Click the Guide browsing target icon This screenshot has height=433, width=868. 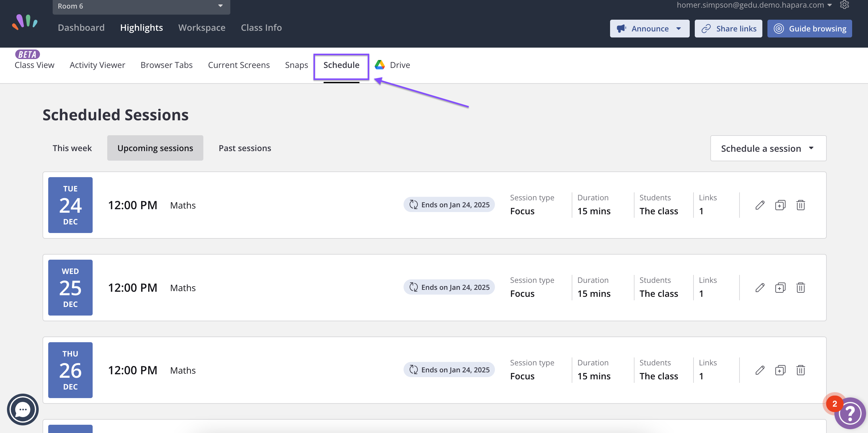779,29
